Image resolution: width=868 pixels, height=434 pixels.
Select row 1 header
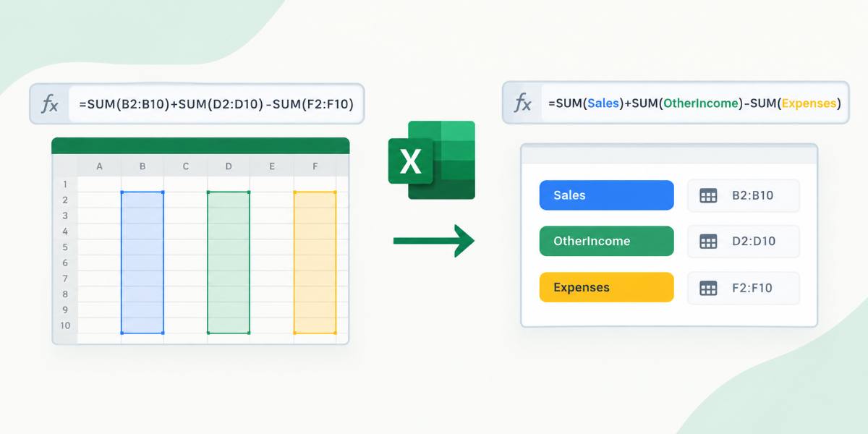[x=65, y=184]
